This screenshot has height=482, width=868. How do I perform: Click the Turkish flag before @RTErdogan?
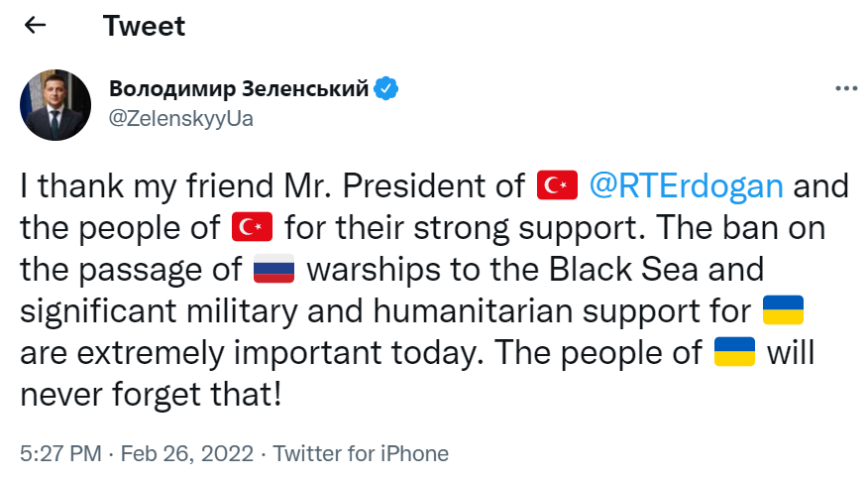coord(557,184)
